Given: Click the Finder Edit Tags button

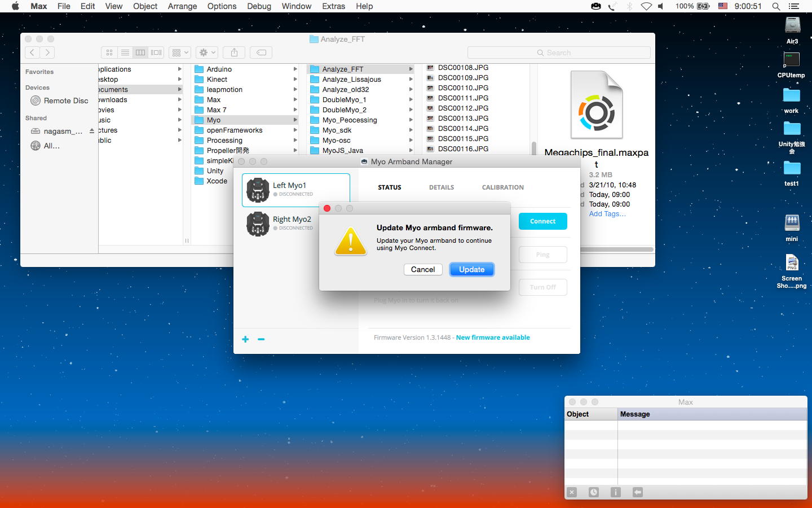Looking at the screenshot, I should pyautogui.click(x=261, y=52).
